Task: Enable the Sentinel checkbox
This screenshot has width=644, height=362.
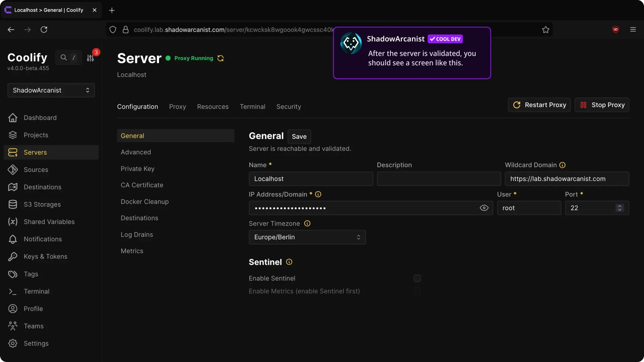Action: pyautogui.click(x=417, y=279)
